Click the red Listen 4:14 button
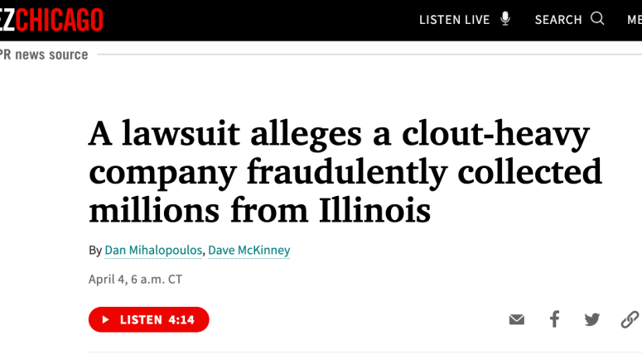Screen dimensions: 642x364 (x=149, y=319)
